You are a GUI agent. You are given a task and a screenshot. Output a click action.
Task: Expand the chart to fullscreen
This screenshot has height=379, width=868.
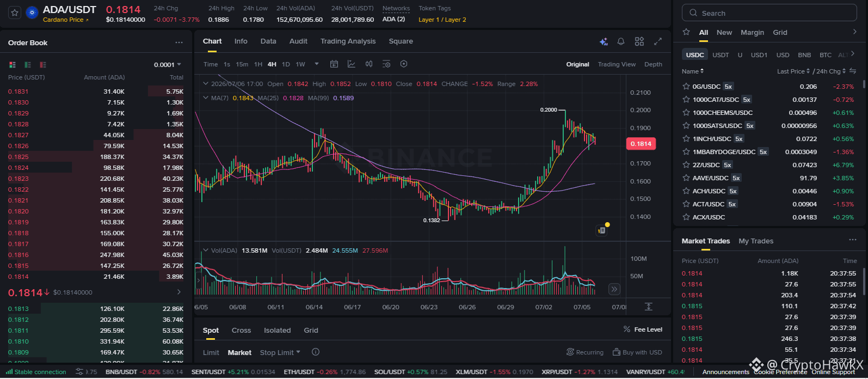(657, 41)
